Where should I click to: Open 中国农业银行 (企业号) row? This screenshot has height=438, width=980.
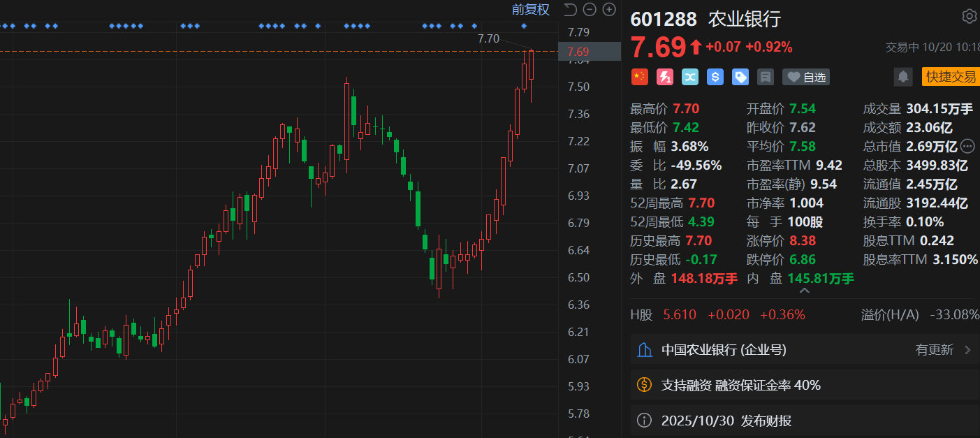[x=805, y=350]
